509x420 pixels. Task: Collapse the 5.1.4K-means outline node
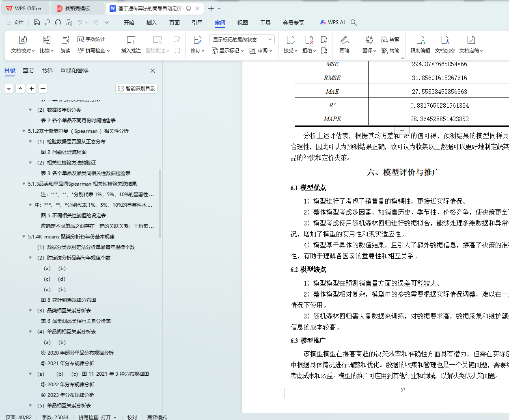tap(24, 236)
